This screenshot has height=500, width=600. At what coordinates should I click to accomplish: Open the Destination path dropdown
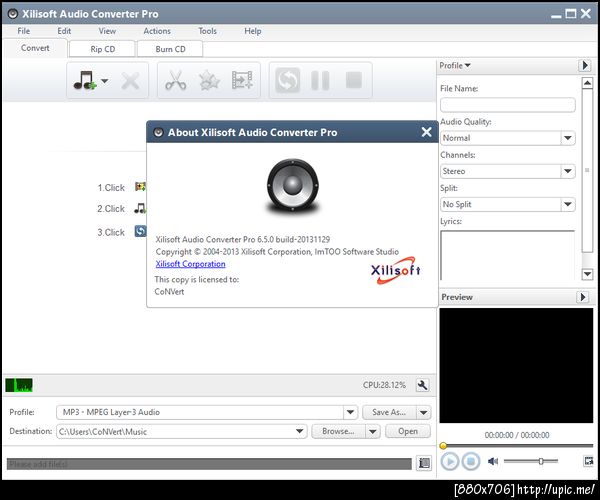300,432
